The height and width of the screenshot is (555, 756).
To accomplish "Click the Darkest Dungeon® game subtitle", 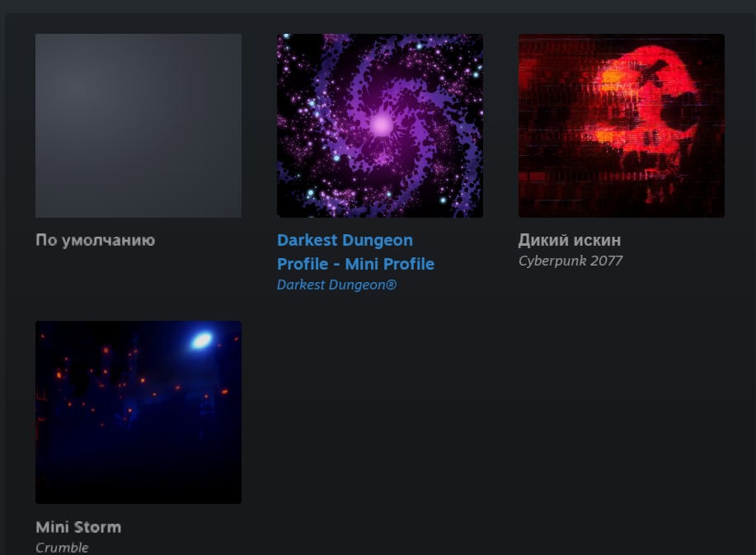I will (336, 285).
